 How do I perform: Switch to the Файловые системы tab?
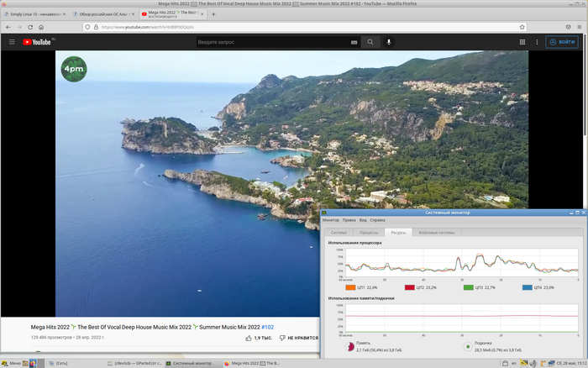pyautogui.click(x=436, y=232)
